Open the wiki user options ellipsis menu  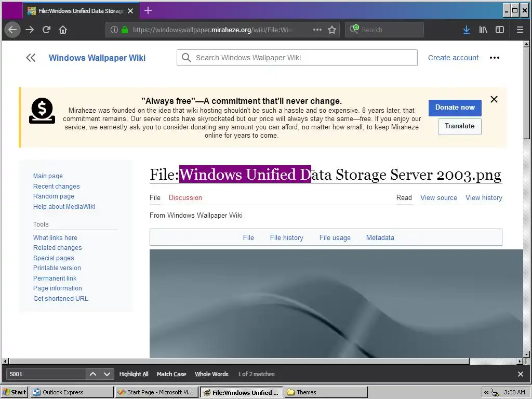click(x=495, y=58)
